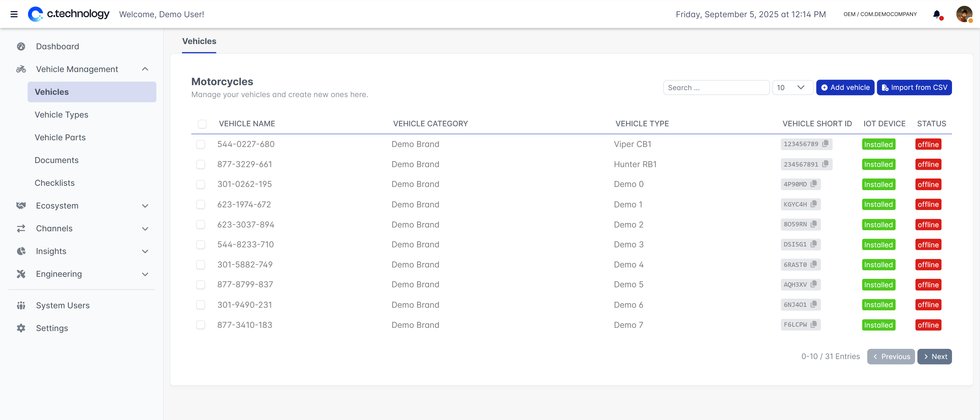Focus the Search input field
Viewport: 980px width, 420px height.
pos(716,87)
